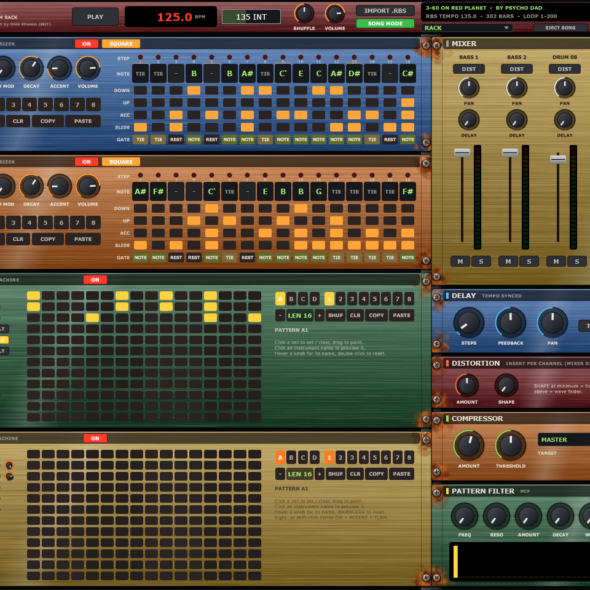
Task: Select pattern 4 in green drum machine
Action: [363, 299]
